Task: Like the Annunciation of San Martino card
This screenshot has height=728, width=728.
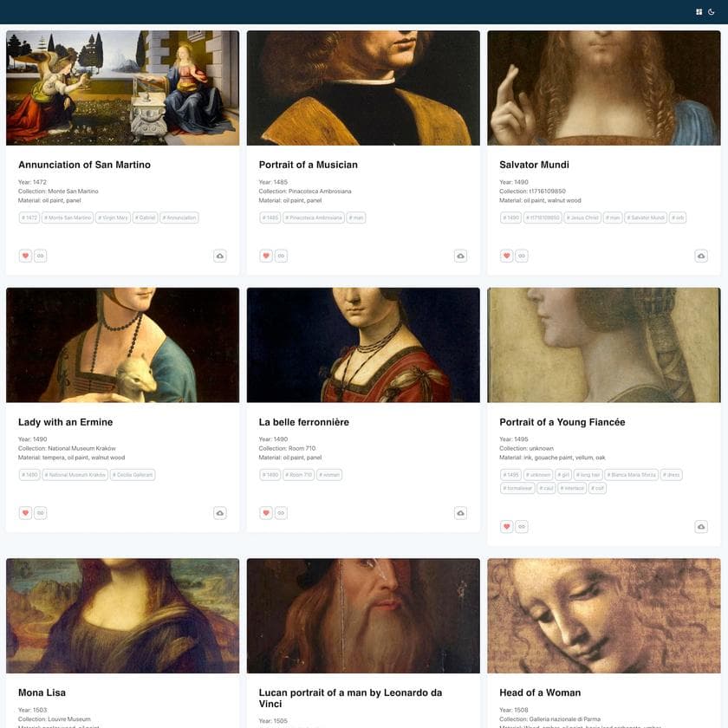Action: 25,256
